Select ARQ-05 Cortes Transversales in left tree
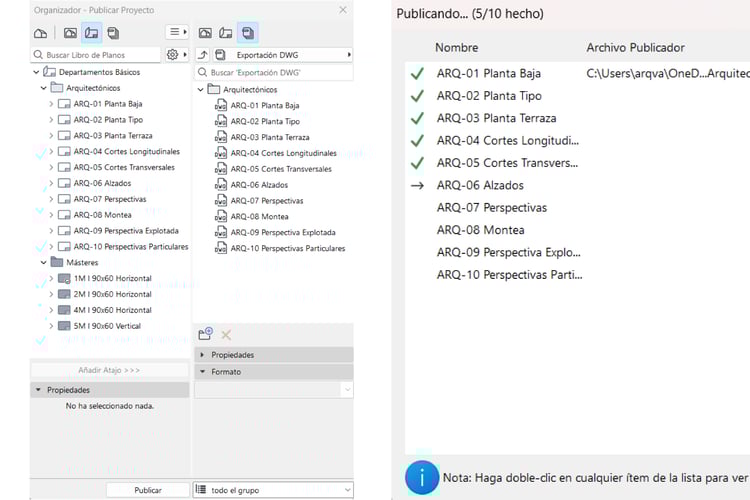Viewport: 750px width, 500px height. 124,167
